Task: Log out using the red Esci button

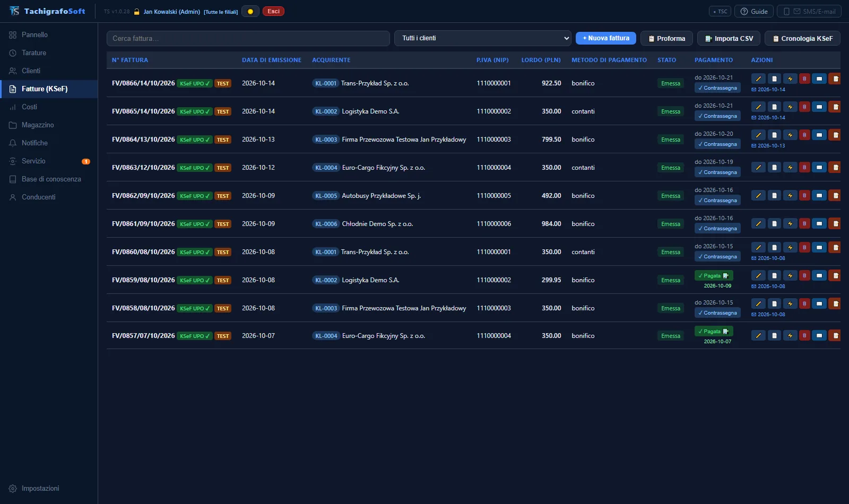Action: [x=273, y=11]
